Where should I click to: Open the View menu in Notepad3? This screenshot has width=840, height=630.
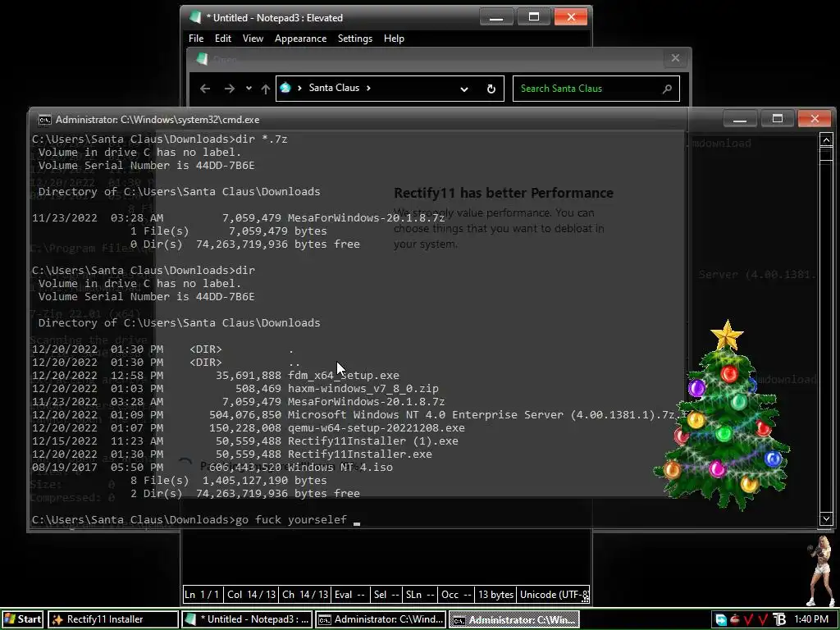(253, 39)
